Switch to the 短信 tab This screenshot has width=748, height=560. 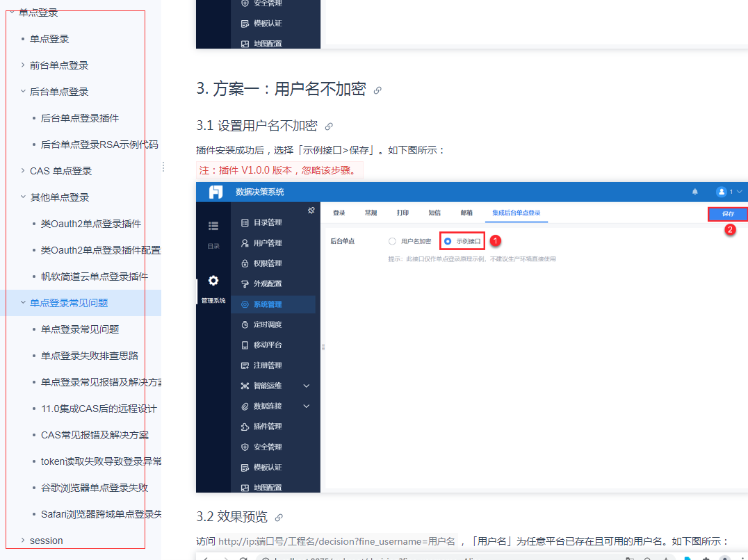tap(434, 213)
